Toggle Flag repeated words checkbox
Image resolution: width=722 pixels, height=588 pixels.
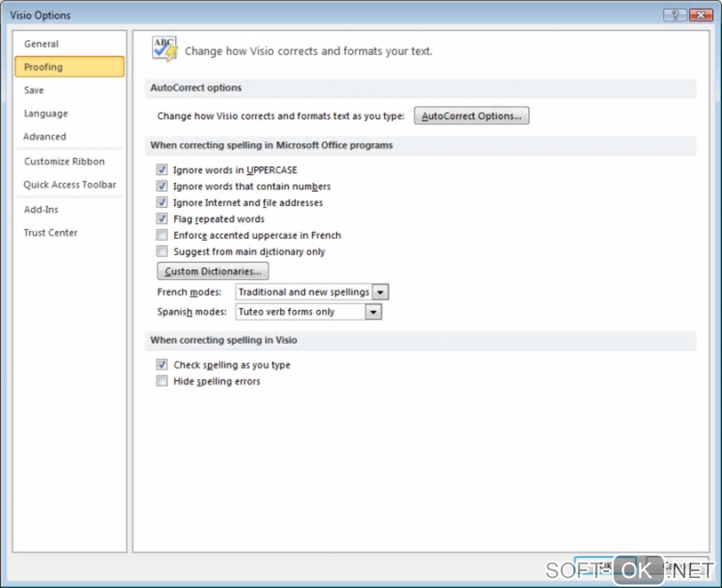(161, 219)
